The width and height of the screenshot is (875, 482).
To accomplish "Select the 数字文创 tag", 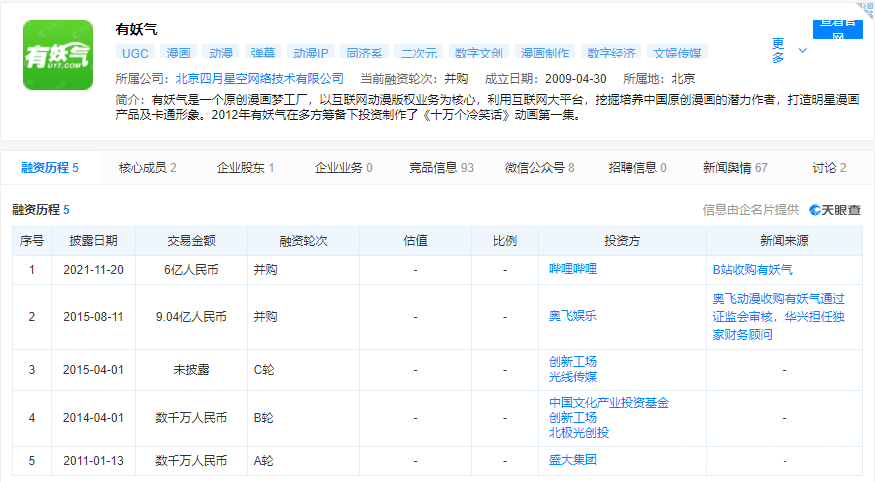I will point(479,53).
